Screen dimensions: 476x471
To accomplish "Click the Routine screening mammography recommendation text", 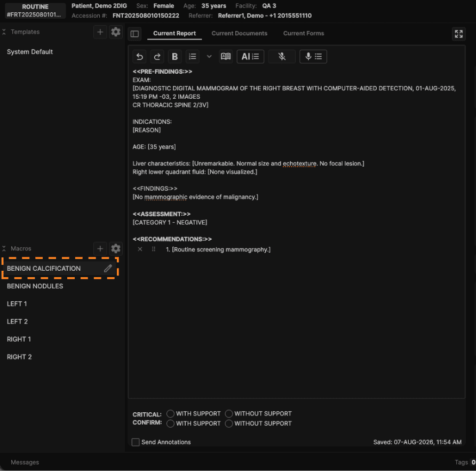I will [221, 249].
